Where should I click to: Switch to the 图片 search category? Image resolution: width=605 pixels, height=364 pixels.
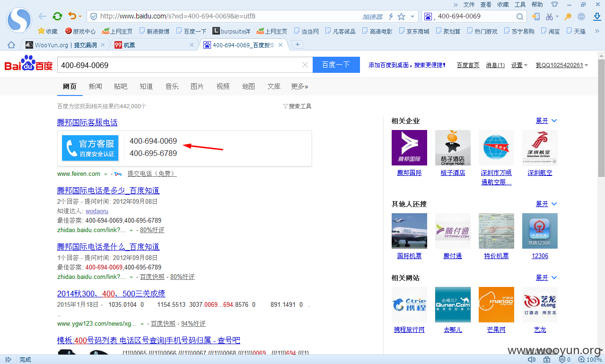[x=197, y=87]
